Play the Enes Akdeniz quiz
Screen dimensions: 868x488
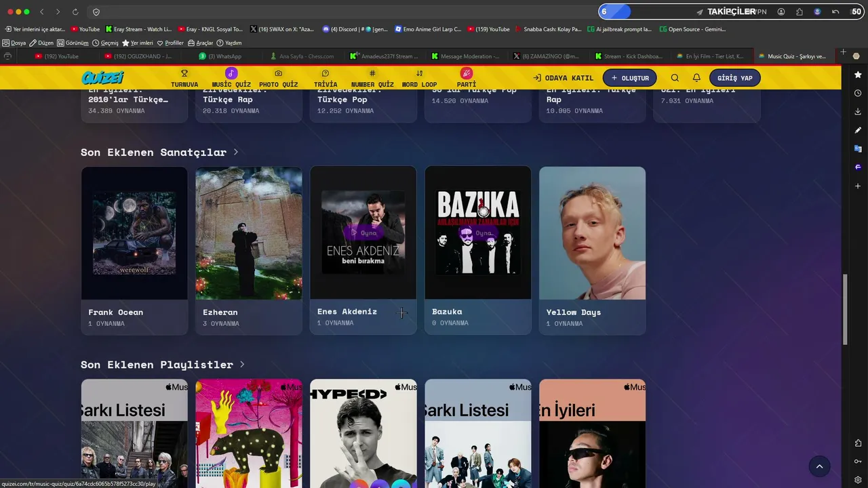click(363, 233)
